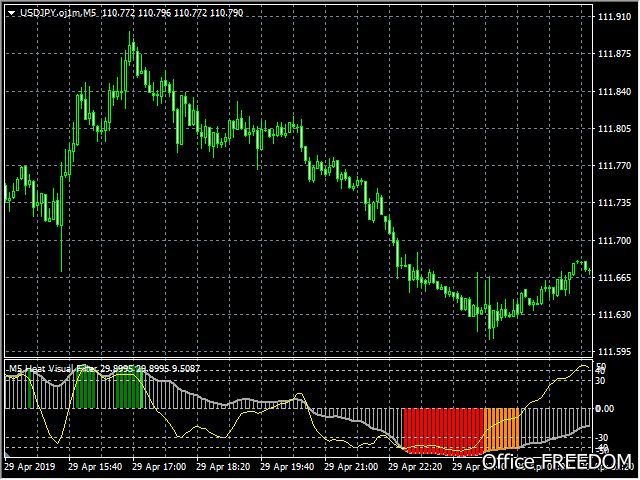Select the M5 Heat Visual Filter indicator label
640x480 pixels.
(53, 369)
